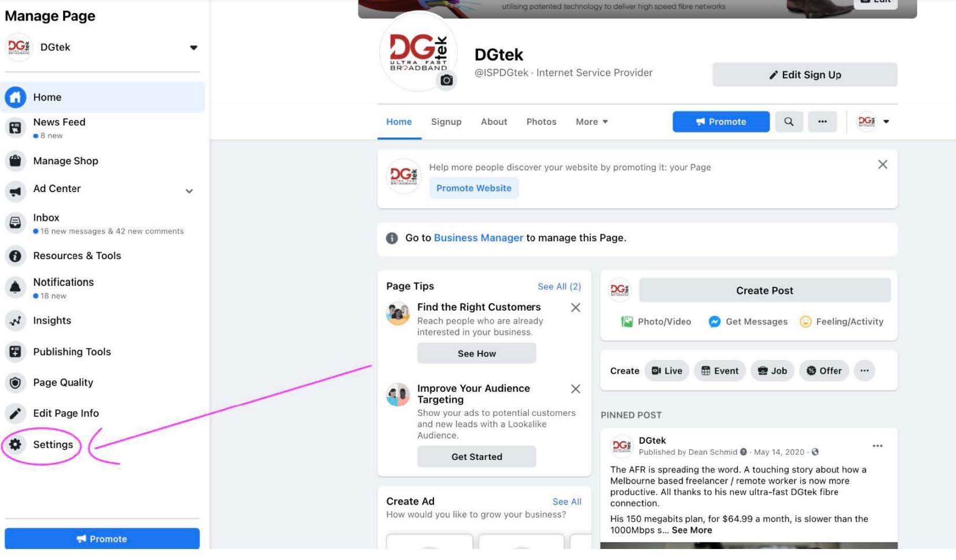Open the three-dot menu beside search

pos(822,121)
